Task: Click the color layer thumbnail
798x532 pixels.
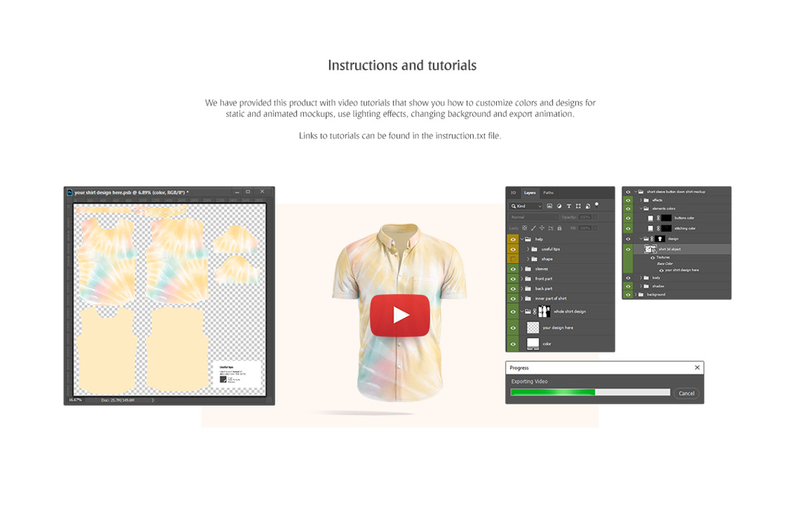Action: [533, 344]
